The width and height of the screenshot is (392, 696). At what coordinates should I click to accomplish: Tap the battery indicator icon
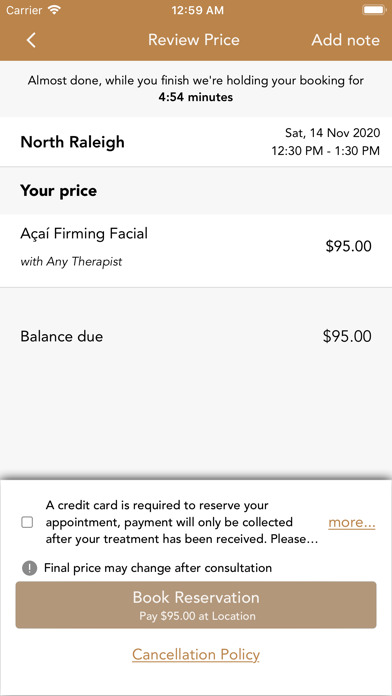(x=373, y=10)
